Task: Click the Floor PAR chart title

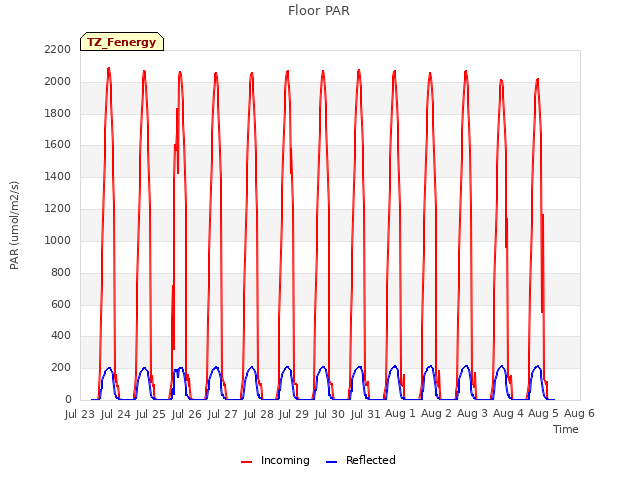Action: 319,10
